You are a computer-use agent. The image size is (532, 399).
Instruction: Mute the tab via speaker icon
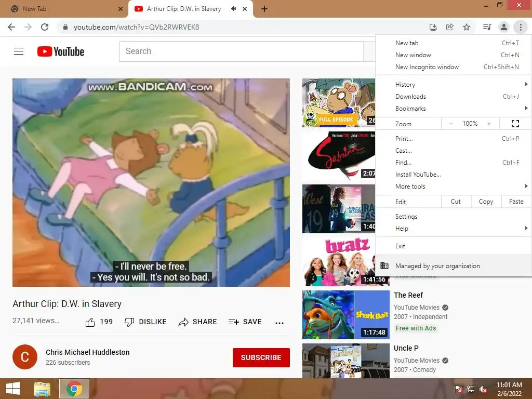click(233, 9)
